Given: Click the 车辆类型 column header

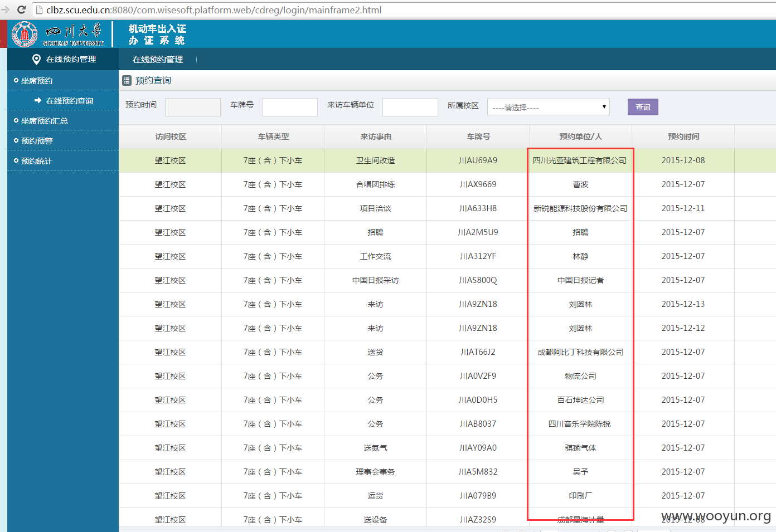Looking at the screenshot, I should pyautogui.click(x=273, y=136).
